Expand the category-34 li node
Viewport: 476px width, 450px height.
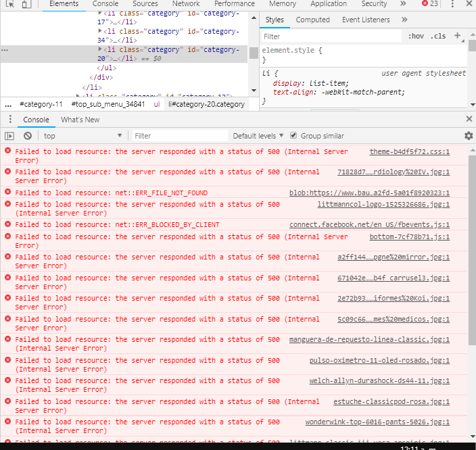click(x=100, y=30)
